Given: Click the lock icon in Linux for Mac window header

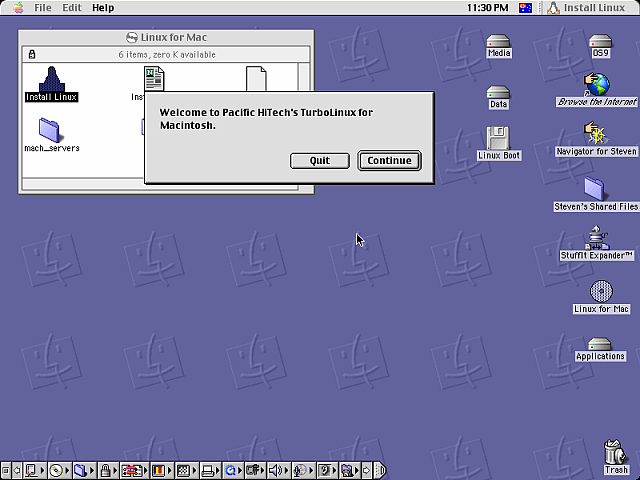Looking at the screenshot, I should [32, 54].
